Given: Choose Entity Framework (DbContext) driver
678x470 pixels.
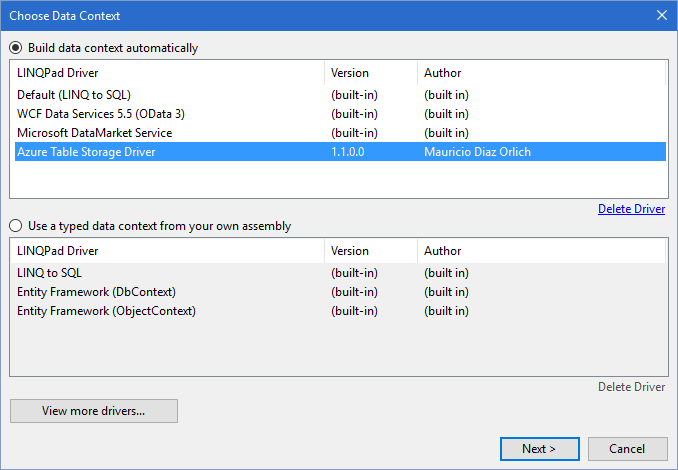Looking at the screenshot, I should pos(96,292).
